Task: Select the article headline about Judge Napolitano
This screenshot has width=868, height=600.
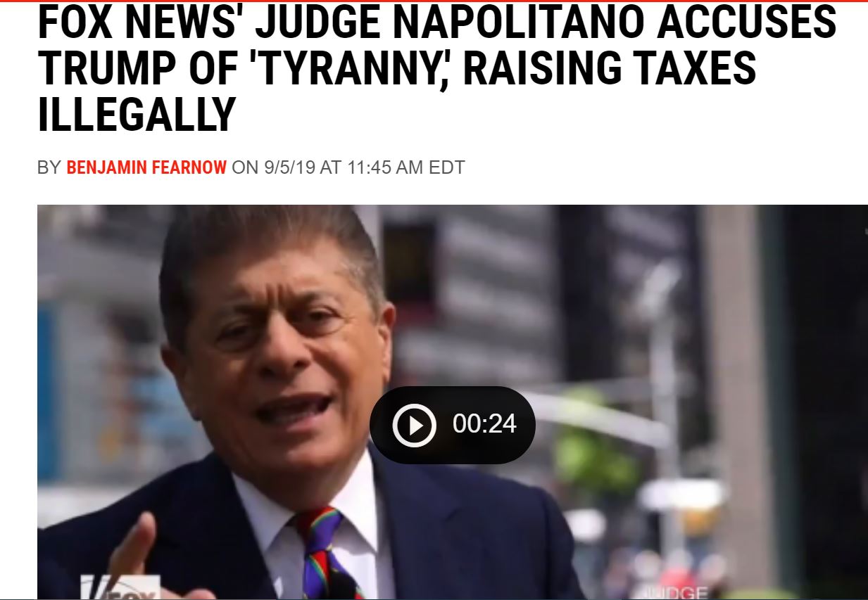Action: 436,69
